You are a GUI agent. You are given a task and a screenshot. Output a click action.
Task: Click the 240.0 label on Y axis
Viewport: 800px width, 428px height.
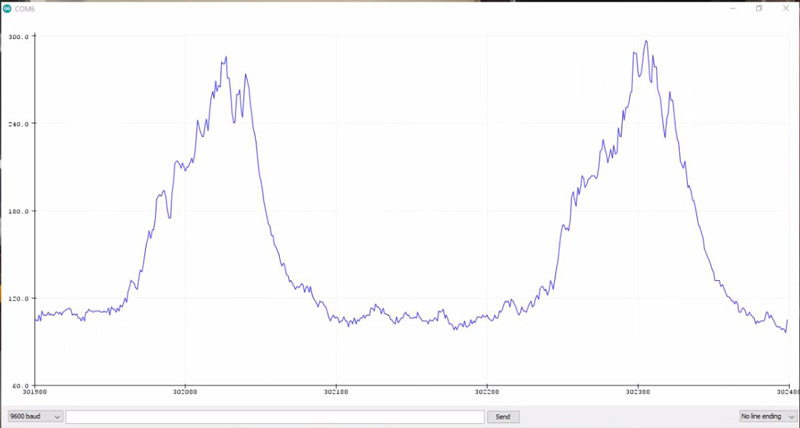(x=18, y=124)
